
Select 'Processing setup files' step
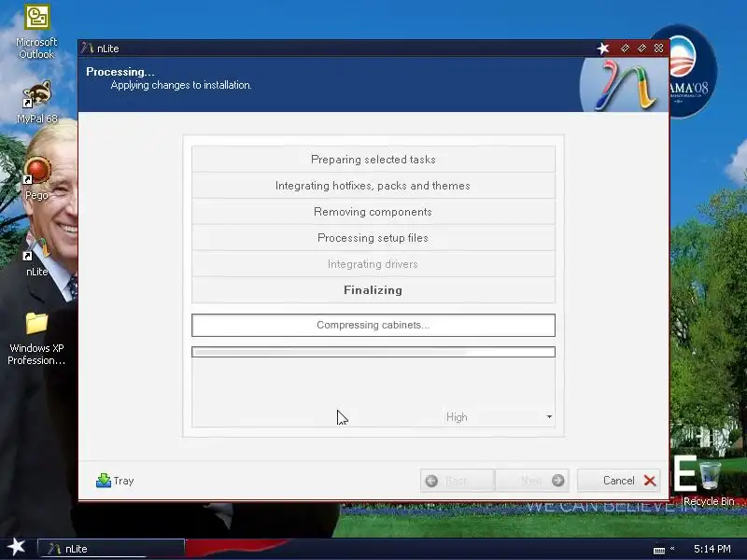(x=373, y=238)
